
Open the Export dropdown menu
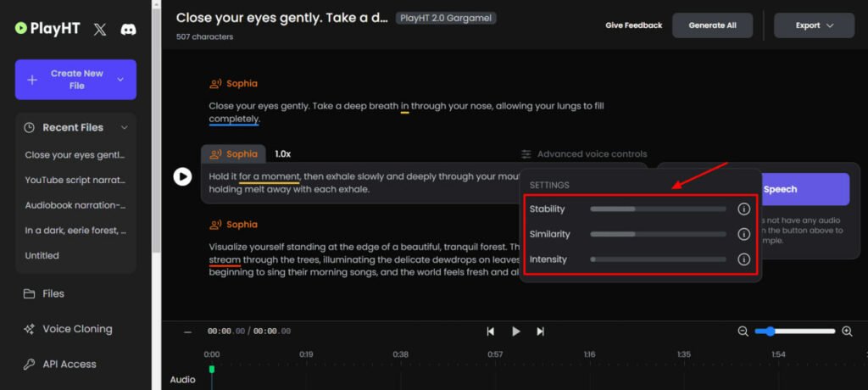[814, 25]
